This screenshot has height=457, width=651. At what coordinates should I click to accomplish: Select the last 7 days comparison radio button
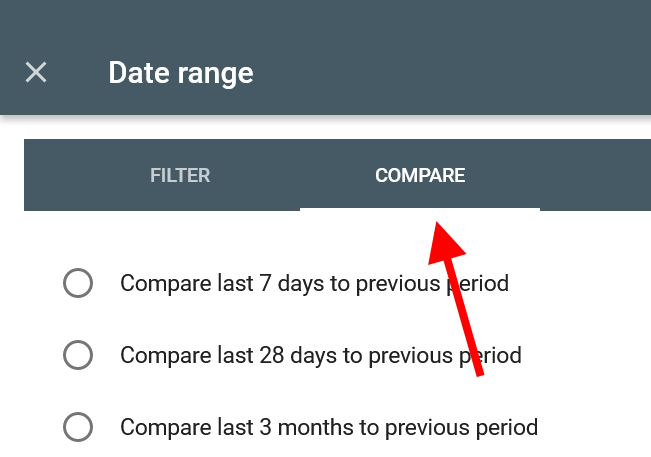tap(78, 283)
